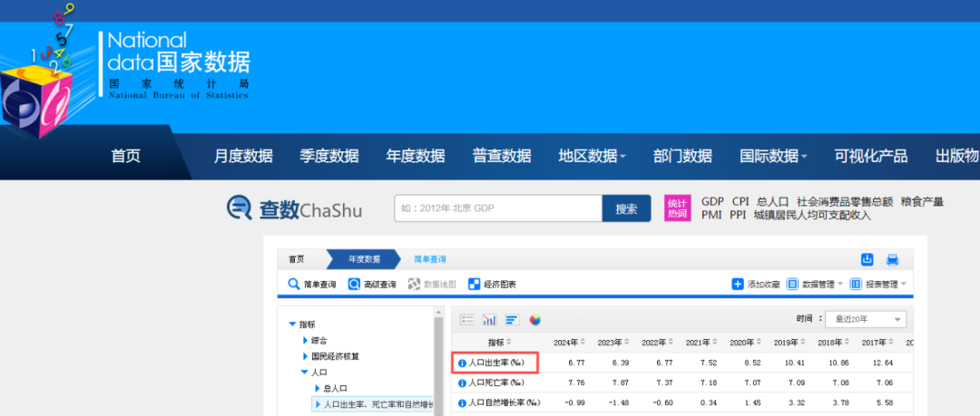Open the 时间 最近20年 dropdown

[866, 319]
